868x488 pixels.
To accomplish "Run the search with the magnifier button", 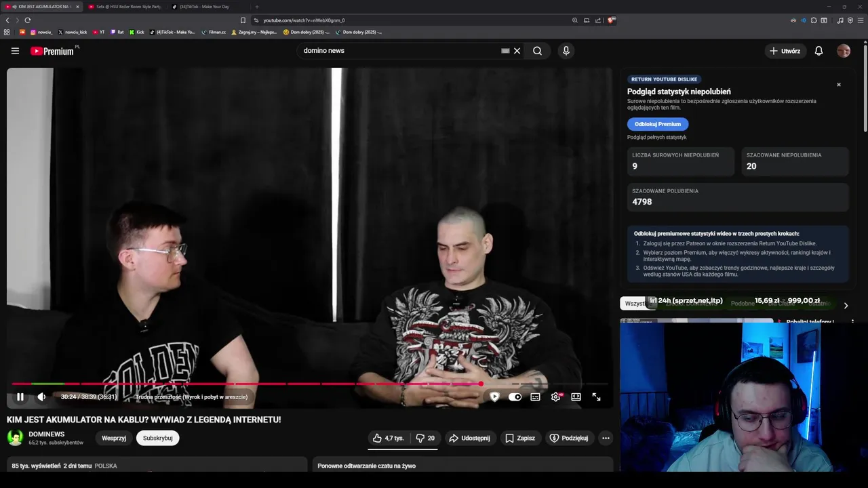I will pos(537,51).
